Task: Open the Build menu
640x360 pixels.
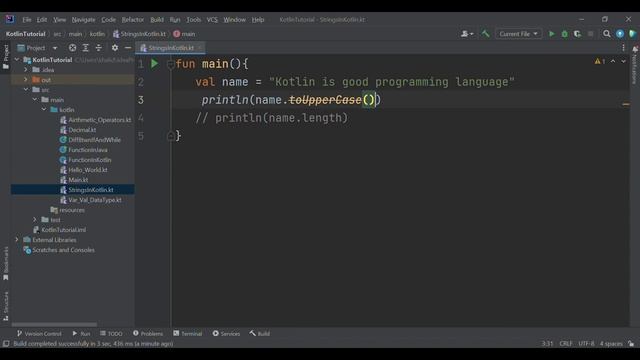Action: pyautogui.click(x=157, y=20)
